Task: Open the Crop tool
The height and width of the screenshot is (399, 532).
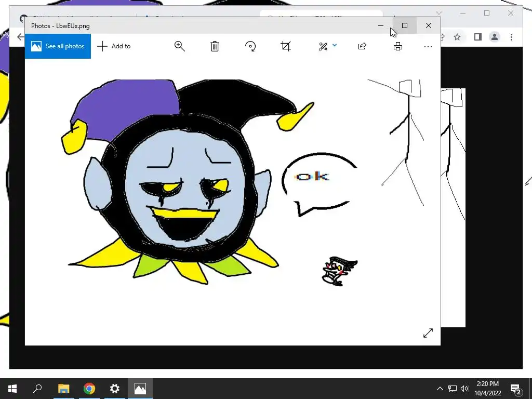Action: (286, 46)
